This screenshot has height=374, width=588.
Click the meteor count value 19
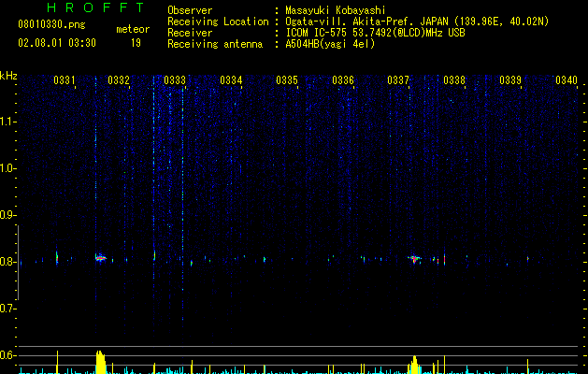click(136, 43)
